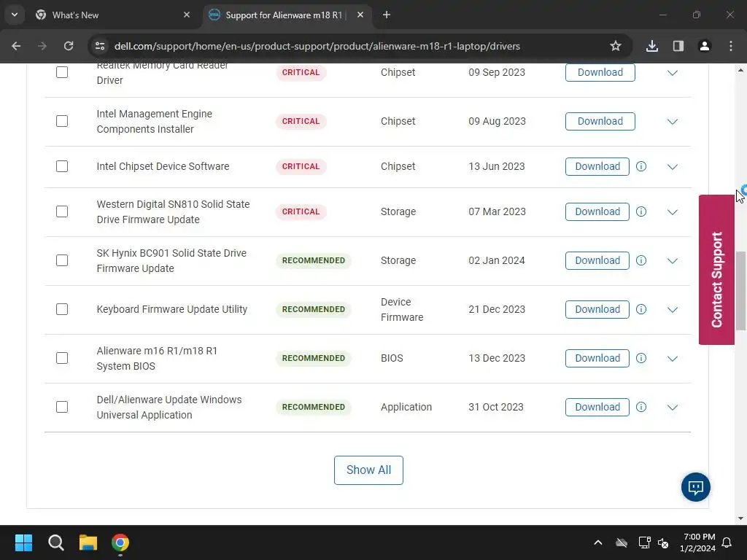The width and height of the screenshot is (747, 560).
Task: Download Keyboard Firmware Update Utility
Action: click(x=597, y=309)
